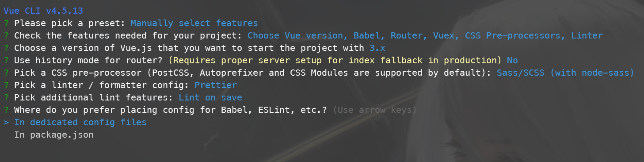Click the question mark before 'Check the features'

(x=6, y=35)
